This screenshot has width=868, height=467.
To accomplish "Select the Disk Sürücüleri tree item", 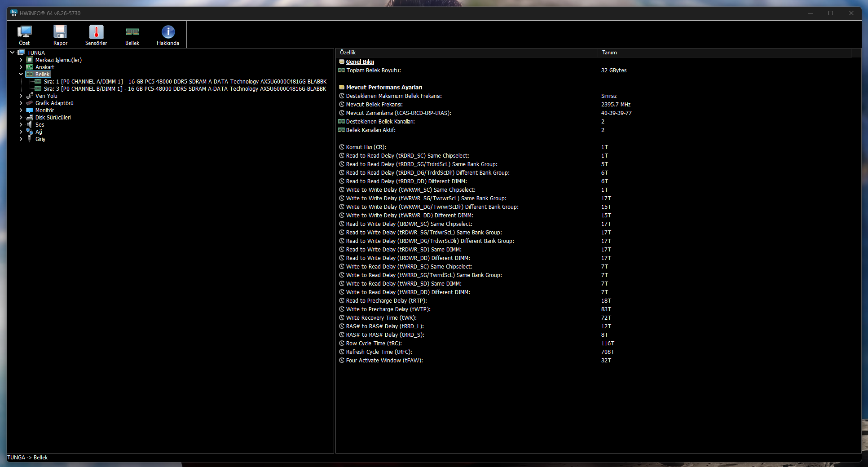I will (53, 117).
